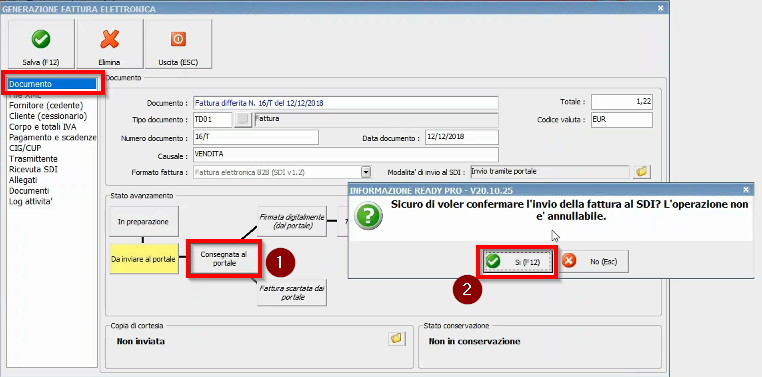Select Trasmittente in the left list
Screen dimensions: 762x377
[x=33, y=159]
